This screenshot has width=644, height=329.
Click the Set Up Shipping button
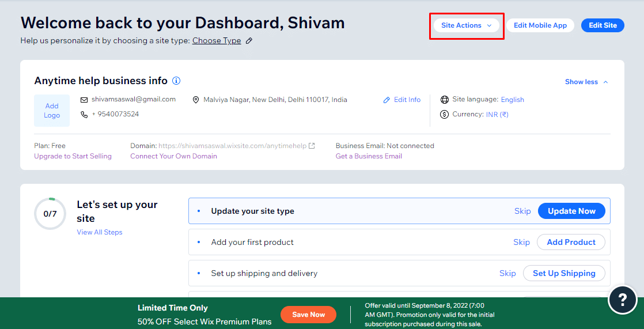coord(564,274)
